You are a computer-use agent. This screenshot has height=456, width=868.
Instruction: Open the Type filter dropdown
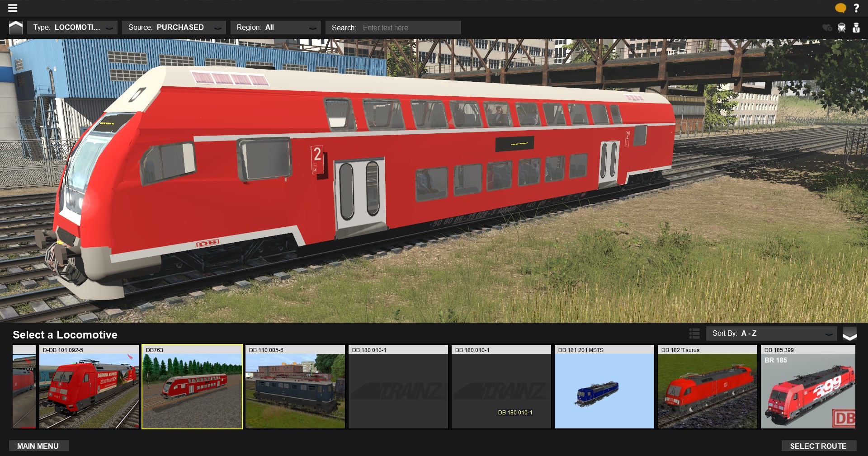point(72,28)
